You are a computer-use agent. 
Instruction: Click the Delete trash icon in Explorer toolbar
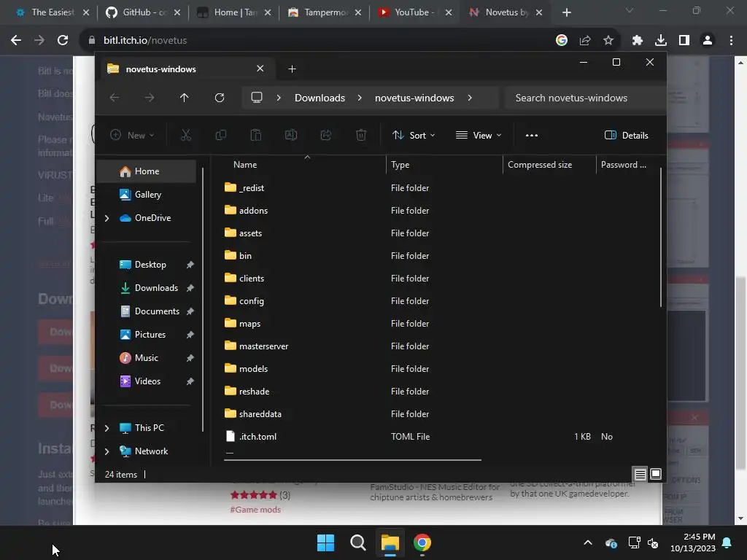pos(361,135)
